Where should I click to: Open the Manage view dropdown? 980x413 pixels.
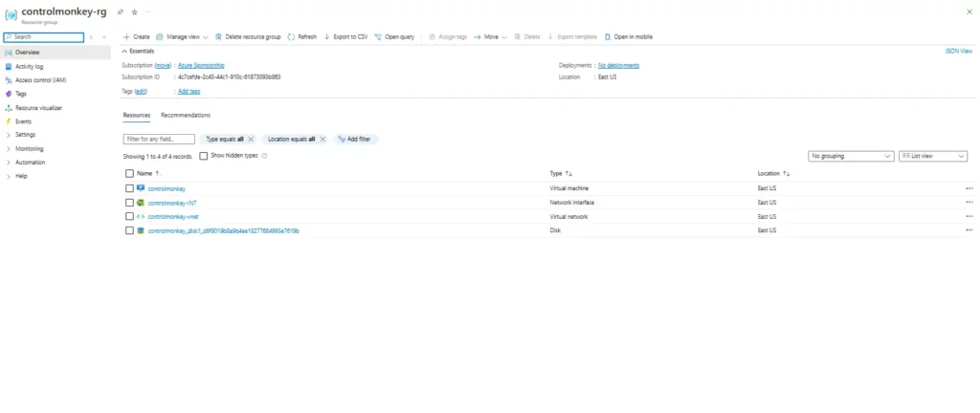click(x=182, y=37)
